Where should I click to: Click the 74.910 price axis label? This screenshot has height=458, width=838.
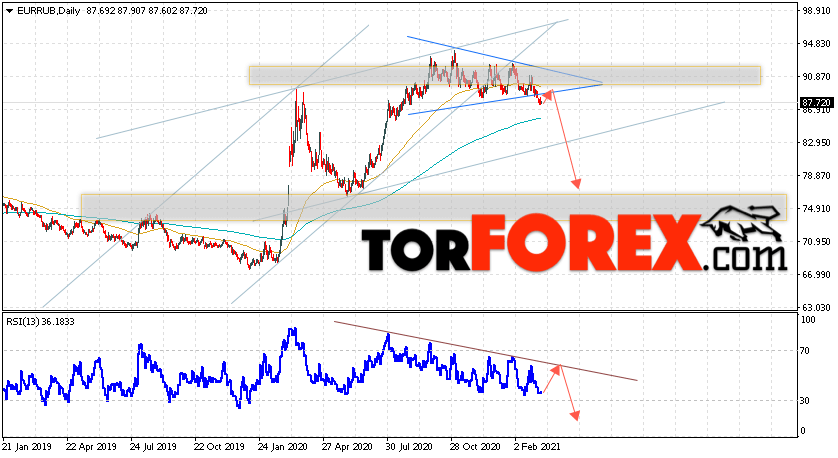click(816, 209)
